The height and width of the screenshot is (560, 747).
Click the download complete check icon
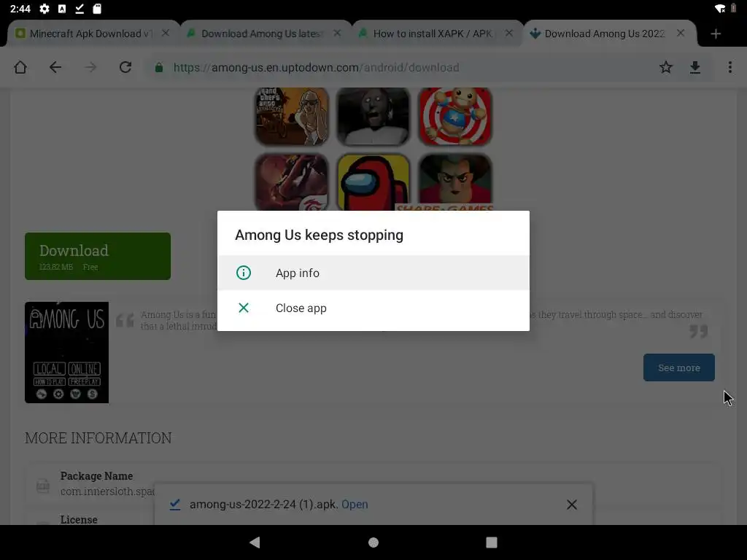click(175, 505)
